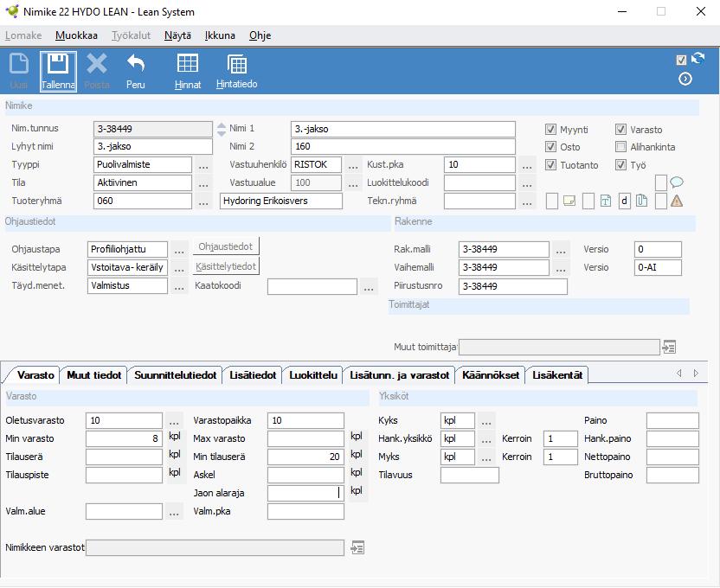The image size is (720, 588).
Task: Click the Uusi (new) document icon
Action: pos(19,64)
